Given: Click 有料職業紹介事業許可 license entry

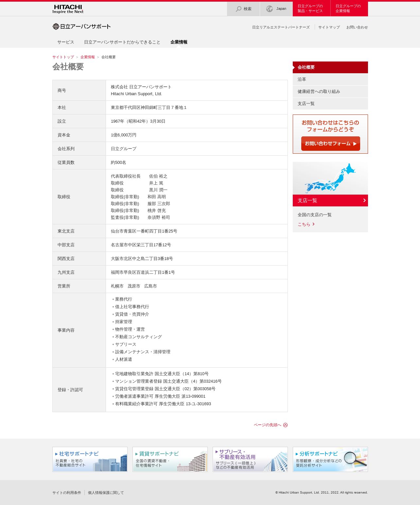Looking at the screenshot, I should pos(163,404).
